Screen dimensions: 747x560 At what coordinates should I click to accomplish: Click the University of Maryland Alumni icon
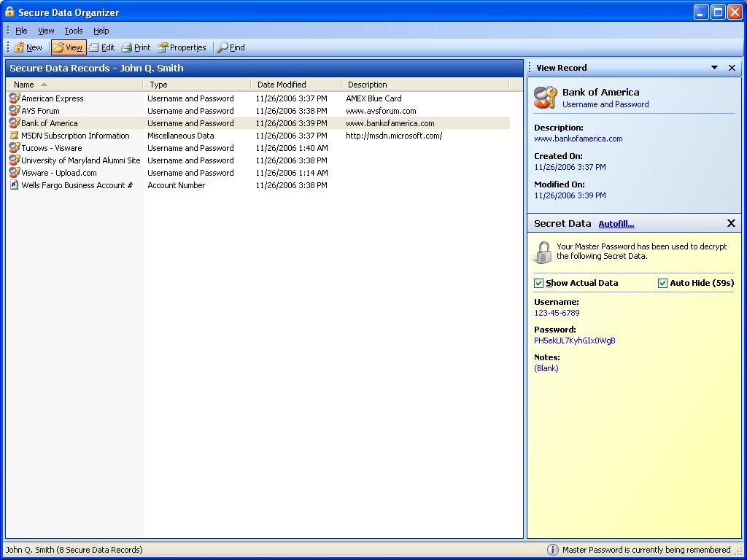[15, 160]
